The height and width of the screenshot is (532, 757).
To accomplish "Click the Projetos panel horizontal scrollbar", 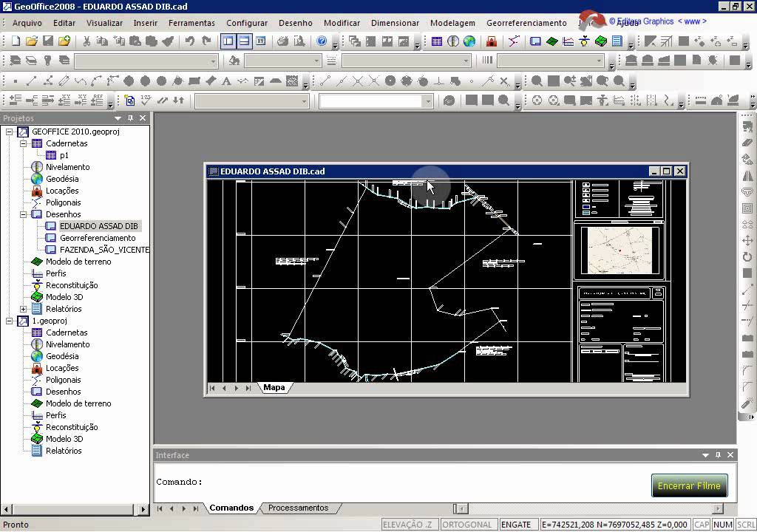I will [x=73, y=509].
